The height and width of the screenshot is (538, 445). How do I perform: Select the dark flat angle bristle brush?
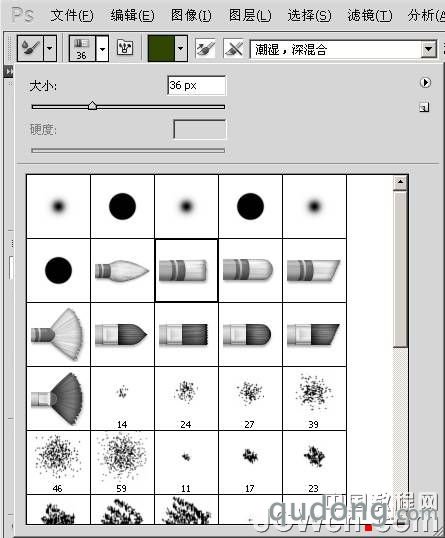coord(314,335)
